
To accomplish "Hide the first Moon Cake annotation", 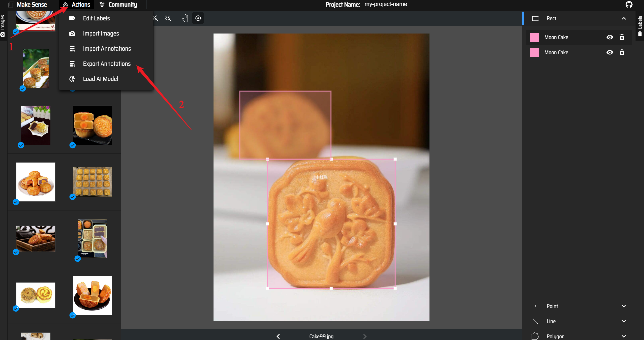I will pyautogui.click(x=609, y=37).
